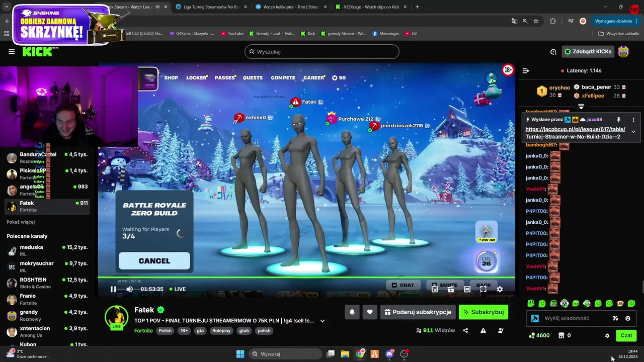Insert the first green emote in quick emote bar
644x362 pixels.
(531, 303)
